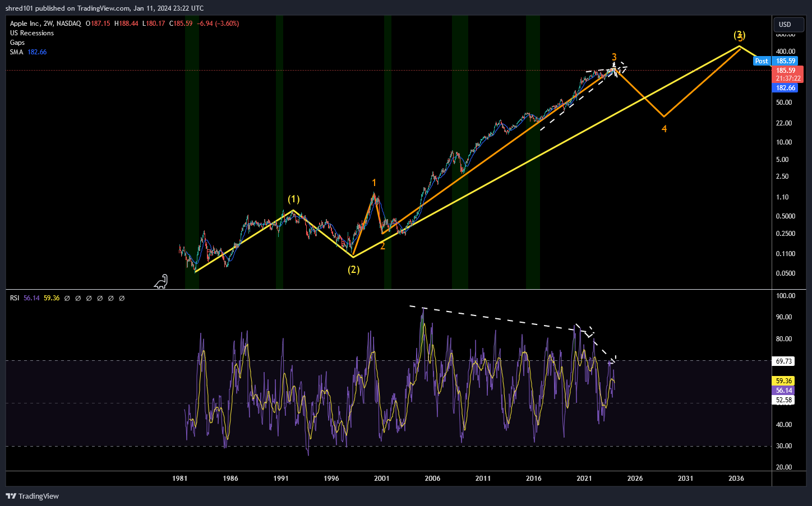Click the blue 182.66 label on price axis
The width and height of the screenshot is (812, 506).
[786, 88]
